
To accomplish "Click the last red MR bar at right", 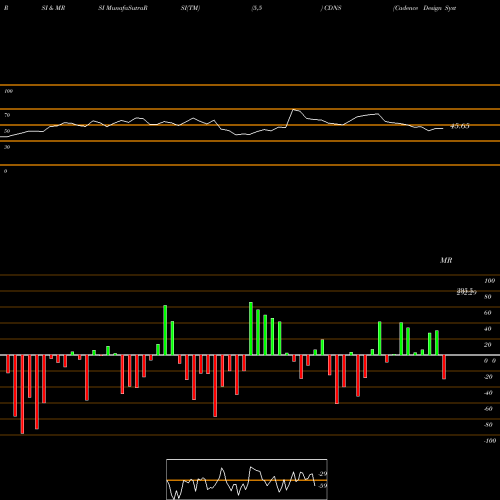I will point(444,367).
